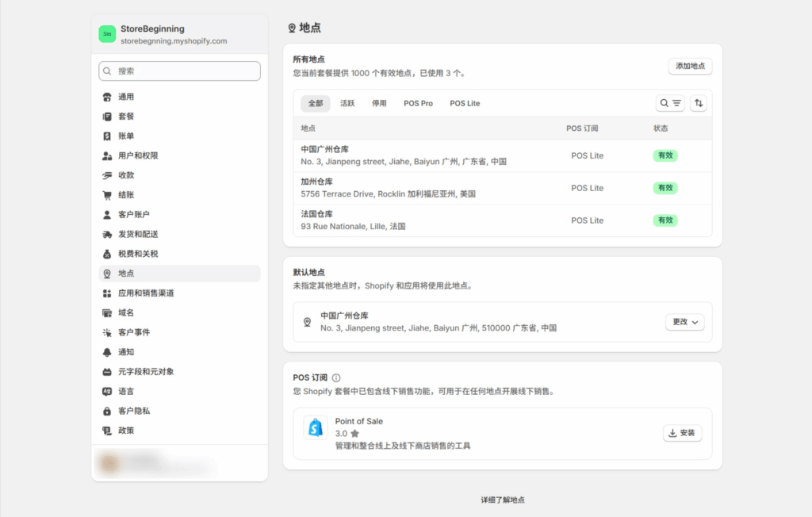Click the search and filter icon button

[670, 103]
